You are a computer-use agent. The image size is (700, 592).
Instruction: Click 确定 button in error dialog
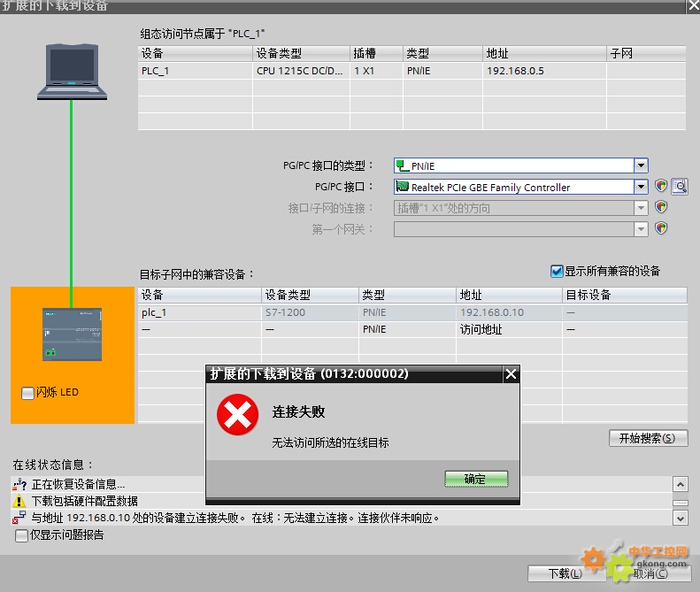tap(476, 479)
